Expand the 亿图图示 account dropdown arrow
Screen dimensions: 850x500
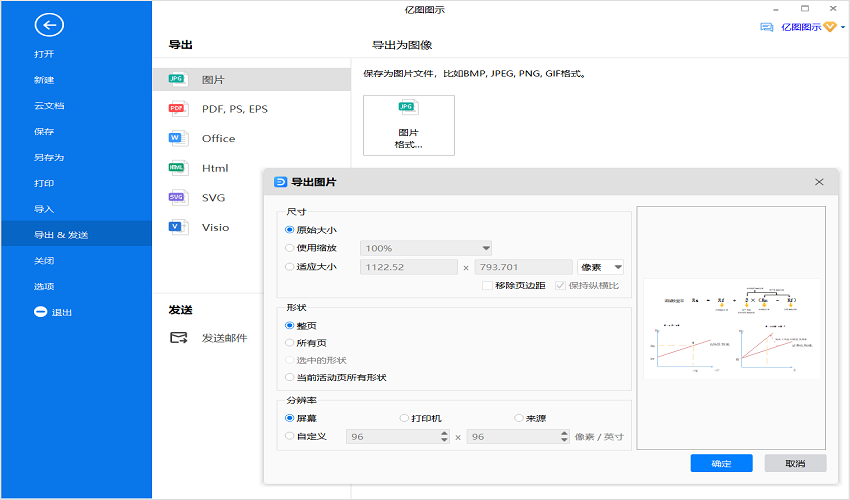point(843,27)
